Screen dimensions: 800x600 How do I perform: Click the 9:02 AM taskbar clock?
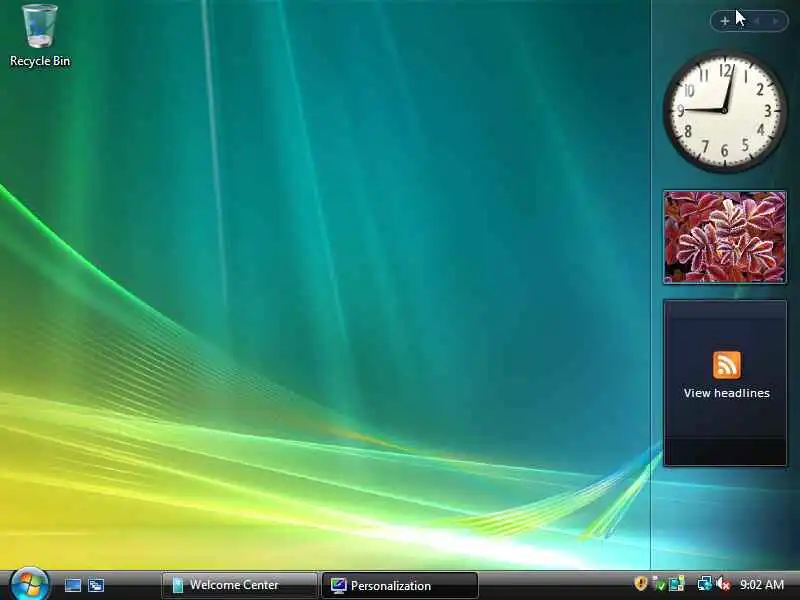pos(762,584)
